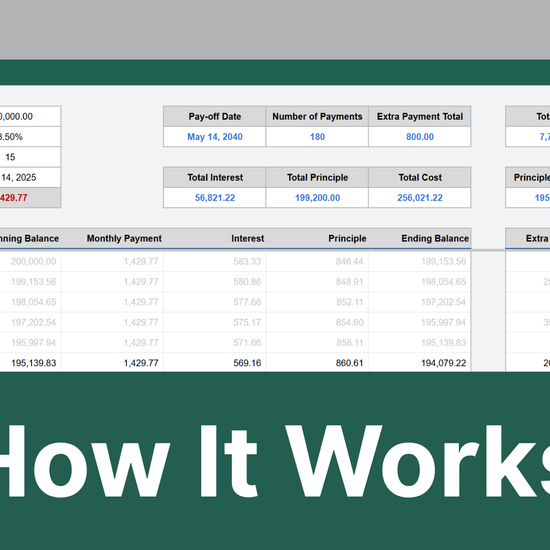550x550 pixels.
Task: Click ending balance 197,202.54
Action: 443,302
